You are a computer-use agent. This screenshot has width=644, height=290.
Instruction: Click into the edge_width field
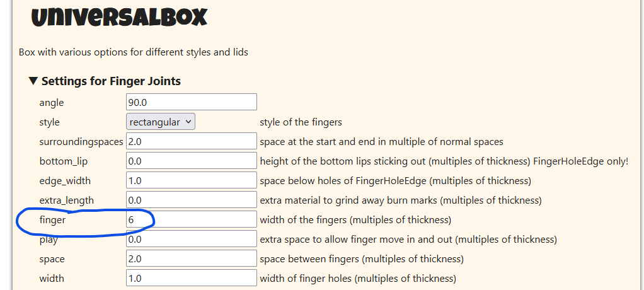coord(192,181)
